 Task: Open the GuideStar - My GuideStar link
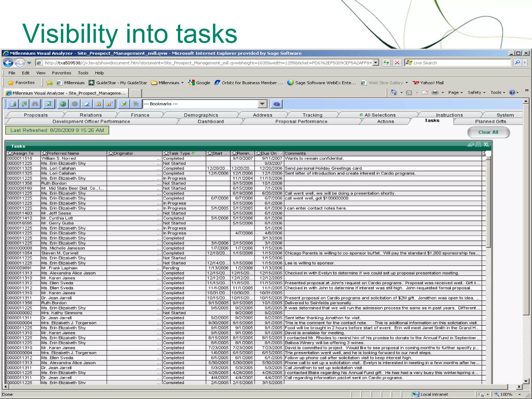[118, 83]
